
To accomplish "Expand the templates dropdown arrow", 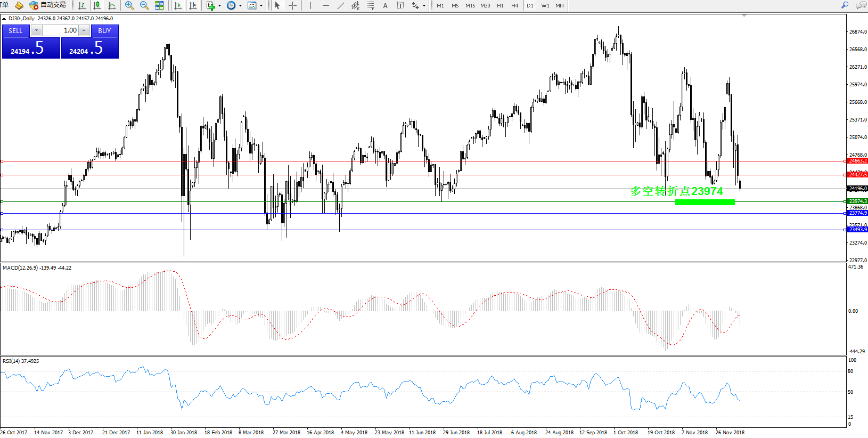I will click(x=261, y=6).
